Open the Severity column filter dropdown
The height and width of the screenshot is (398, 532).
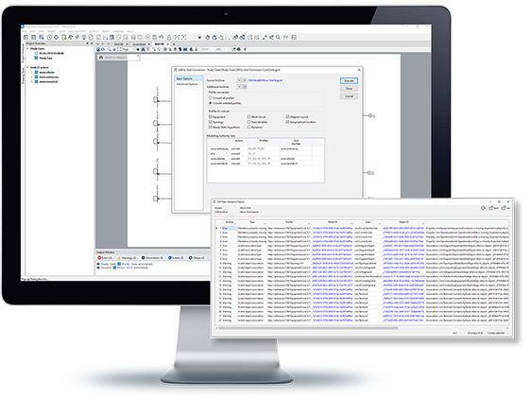(234, 223)
